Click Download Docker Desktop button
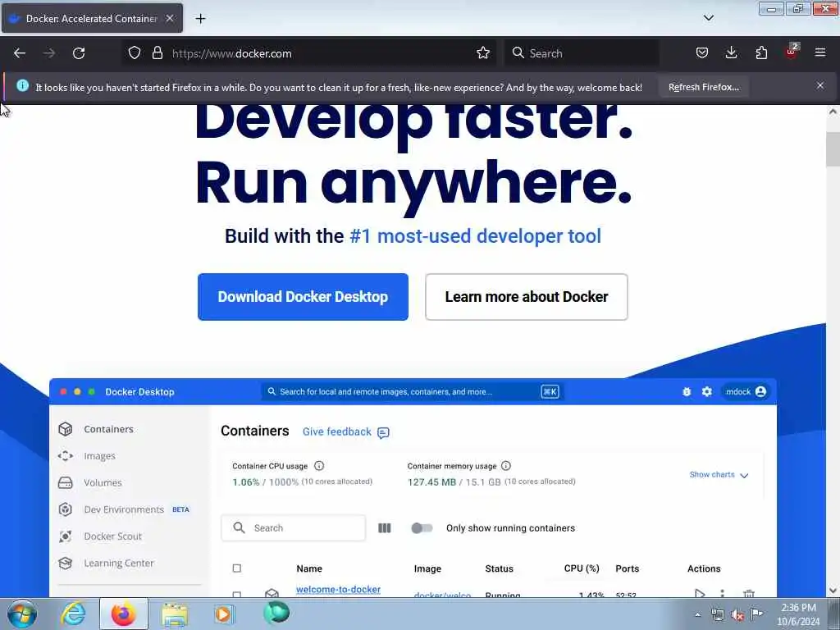840x630 pixels. point(303,297)
